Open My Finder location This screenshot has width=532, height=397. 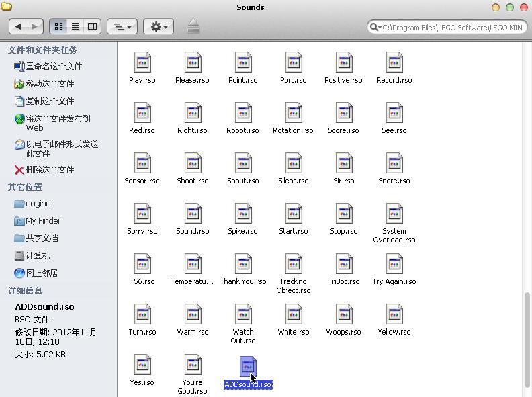(x=38, y=221)
